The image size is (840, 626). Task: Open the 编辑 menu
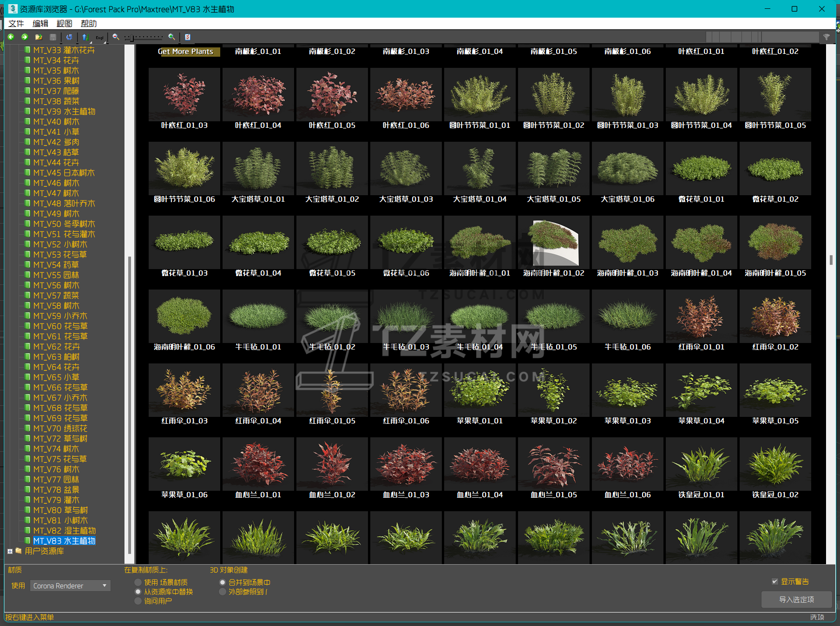click(40, 24)
